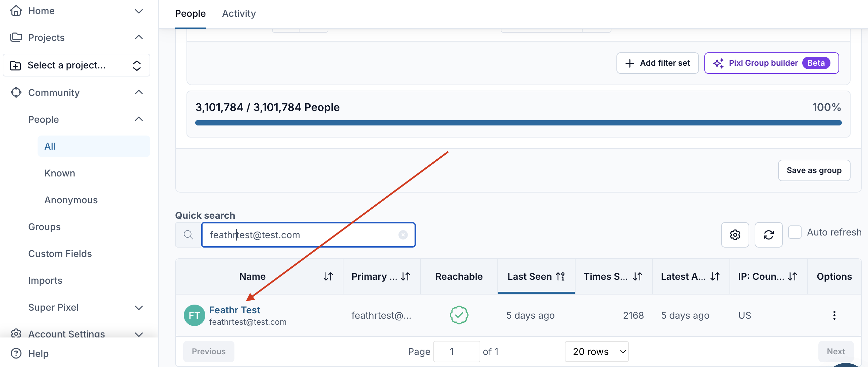Open the Feathr Test person link
Viewport: 868px width, 367px height.
pos(234,310)
